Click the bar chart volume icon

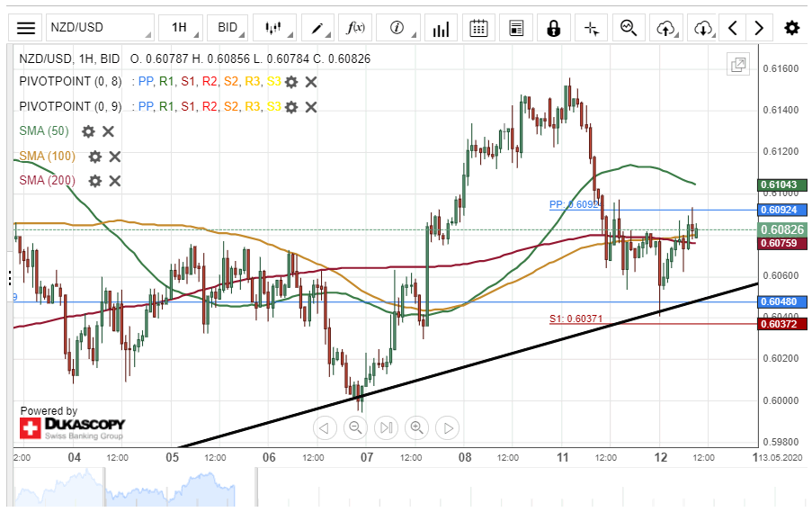[x=441, y=28]
